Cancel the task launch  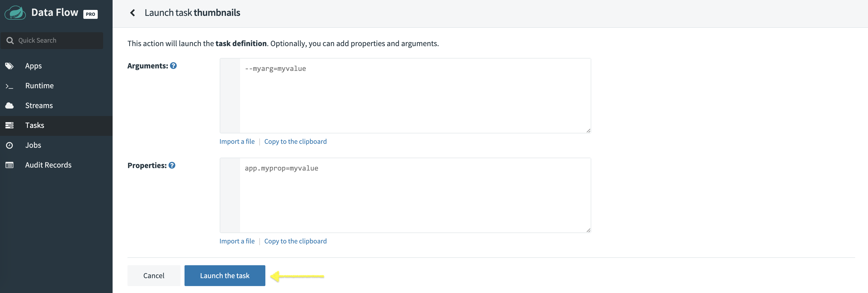(154, 275)
